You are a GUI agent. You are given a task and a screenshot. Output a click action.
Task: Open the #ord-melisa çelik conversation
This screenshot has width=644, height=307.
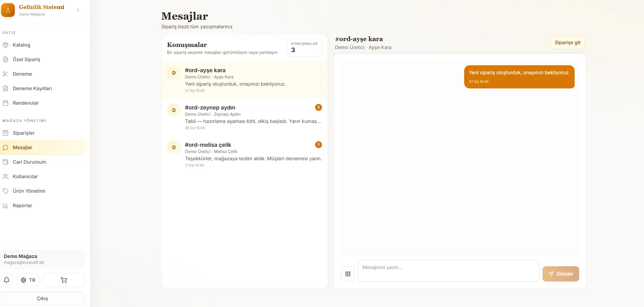coord(244,154)
